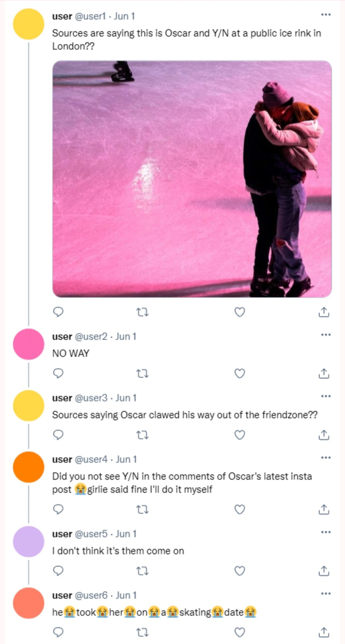Reply to the "NO WAY" tweet
The image size is (345, 644).
[x=58, y=373]
